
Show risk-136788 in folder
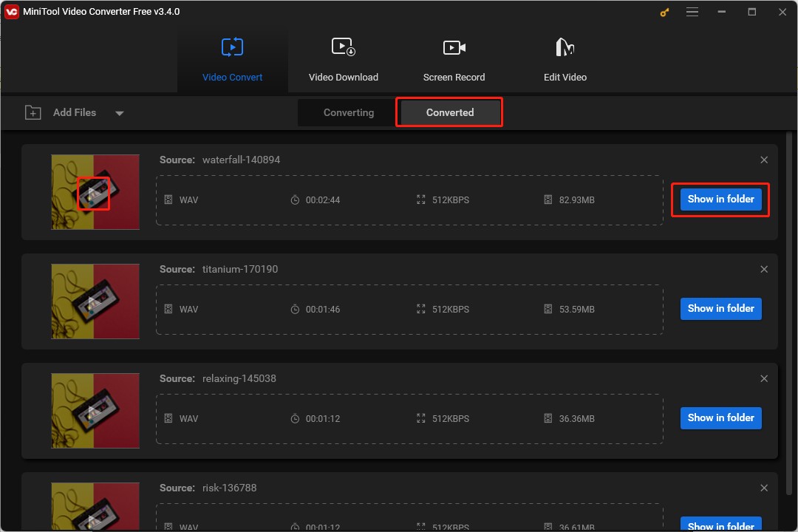pos(720,525)
